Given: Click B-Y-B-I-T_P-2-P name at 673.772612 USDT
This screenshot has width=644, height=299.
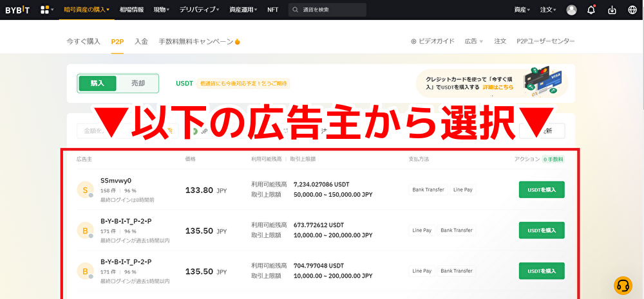Looking at the screenshot, I should point(126,221).
